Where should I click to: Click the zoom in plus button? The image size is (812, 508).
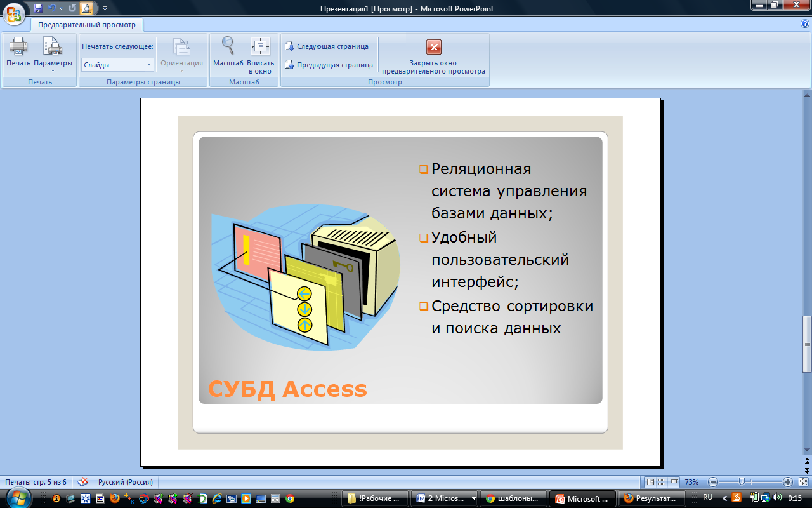point(788,482)
